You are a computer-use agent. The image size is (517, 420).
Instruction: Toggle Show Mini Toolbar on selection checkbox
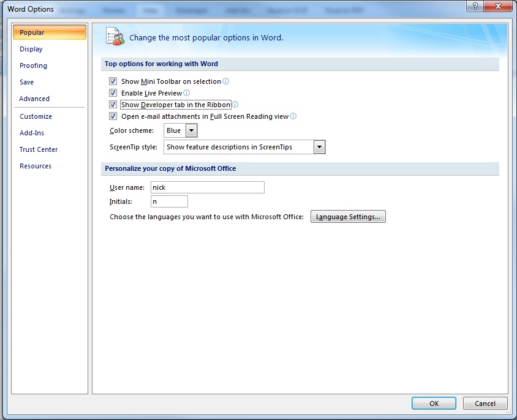(113, 81)
